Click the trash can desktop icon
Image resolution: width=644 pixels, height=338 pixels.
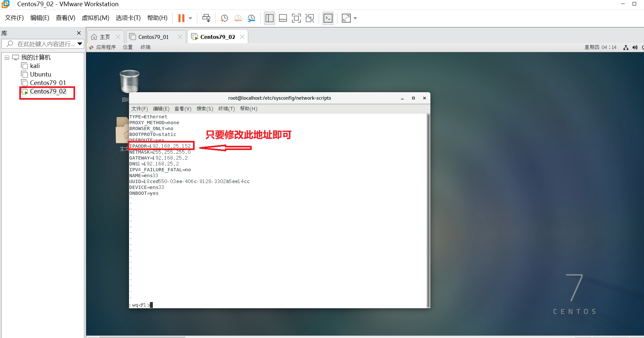129,82
